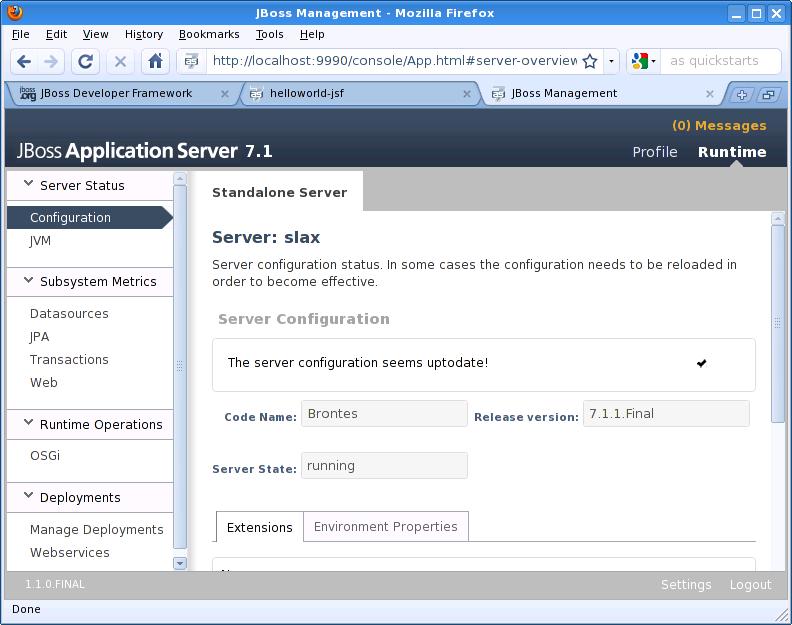Select Configuration in the sidebar
This screenshot has height=625, width=792.
90,218
